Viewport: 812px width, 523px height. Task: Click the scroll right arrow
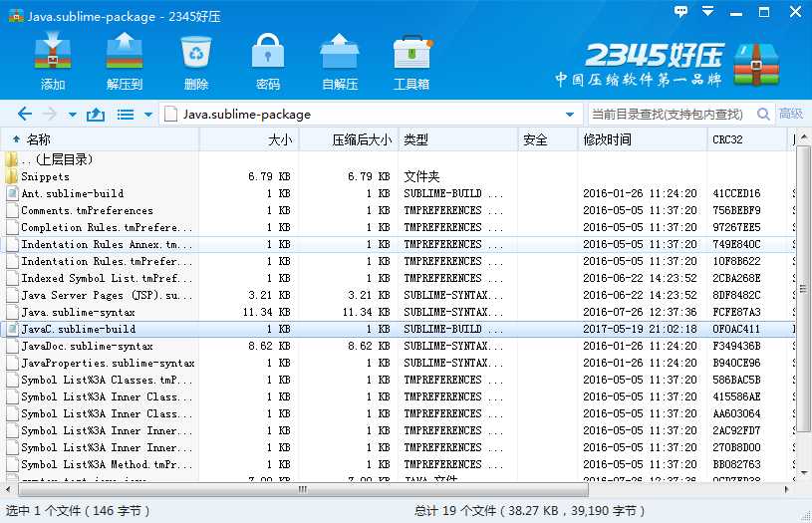point(787,489)
